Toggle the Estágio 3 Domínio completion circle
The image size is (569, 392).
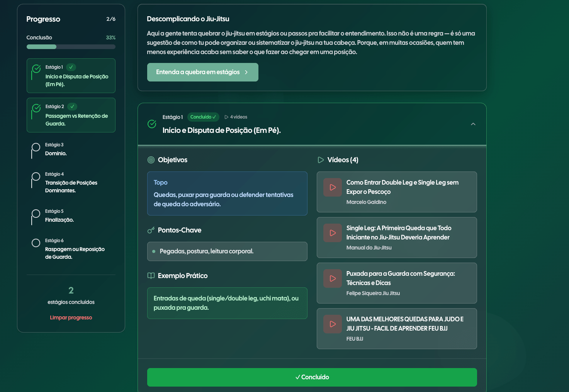click(36, 147)
